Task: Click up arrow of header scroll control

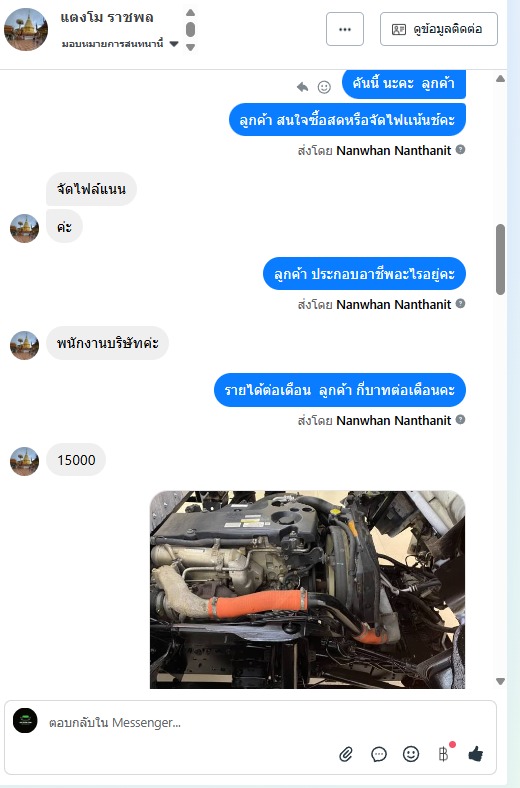Action: (x=190, y=13)
